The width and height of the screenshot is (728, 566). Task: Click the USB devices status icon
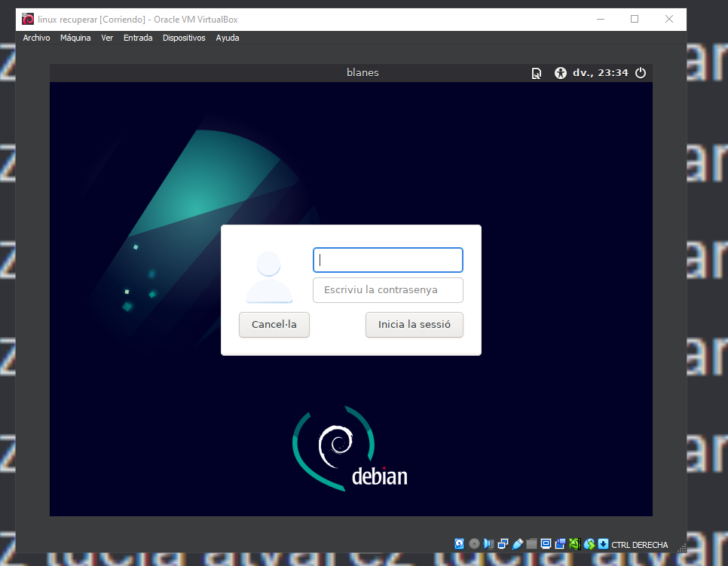(x=518, y=543)
